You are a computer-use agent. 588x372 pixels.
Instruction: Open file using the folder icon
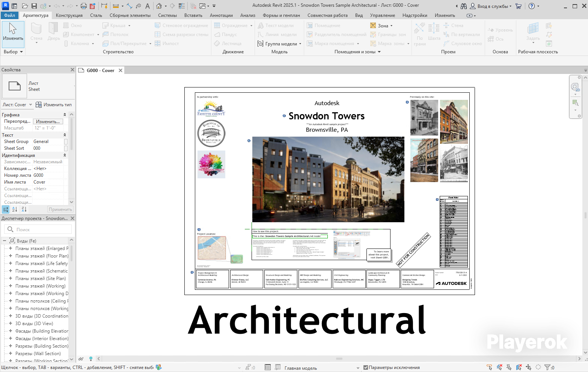[x=25, y=6]
